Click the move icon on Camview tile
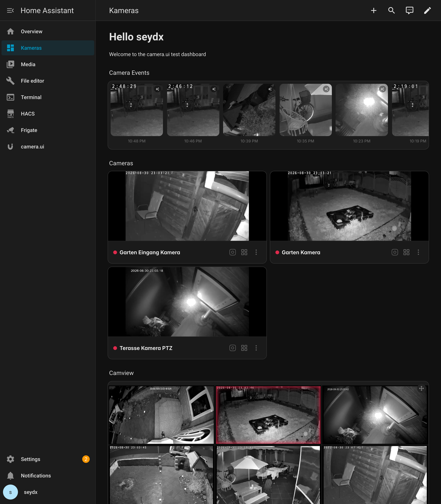 point(421,388)
